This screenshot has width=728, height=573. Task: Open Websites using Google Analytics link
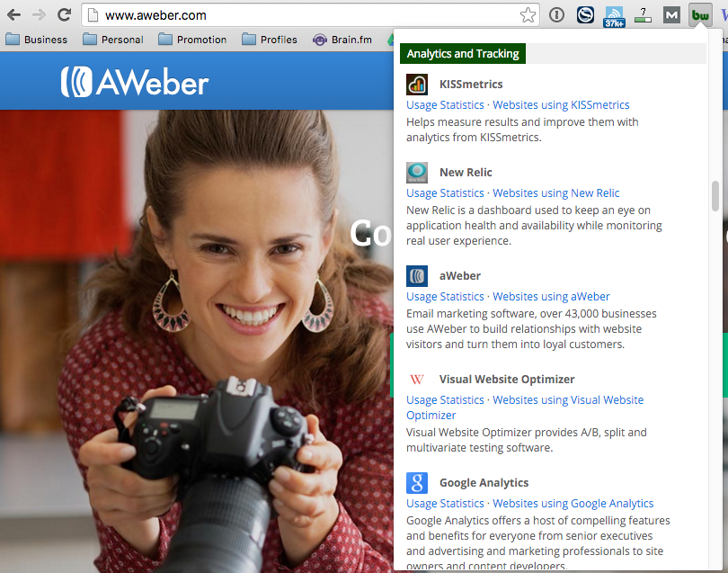coord(573,504)
